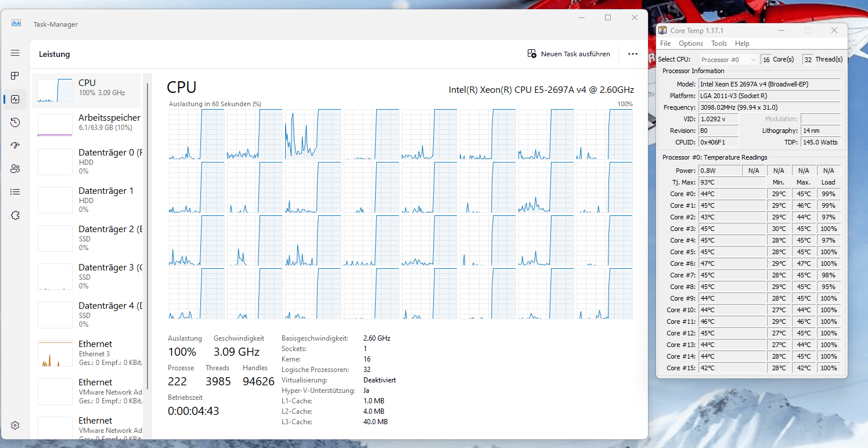Maximize the Task-Manager window

[608, 17]
